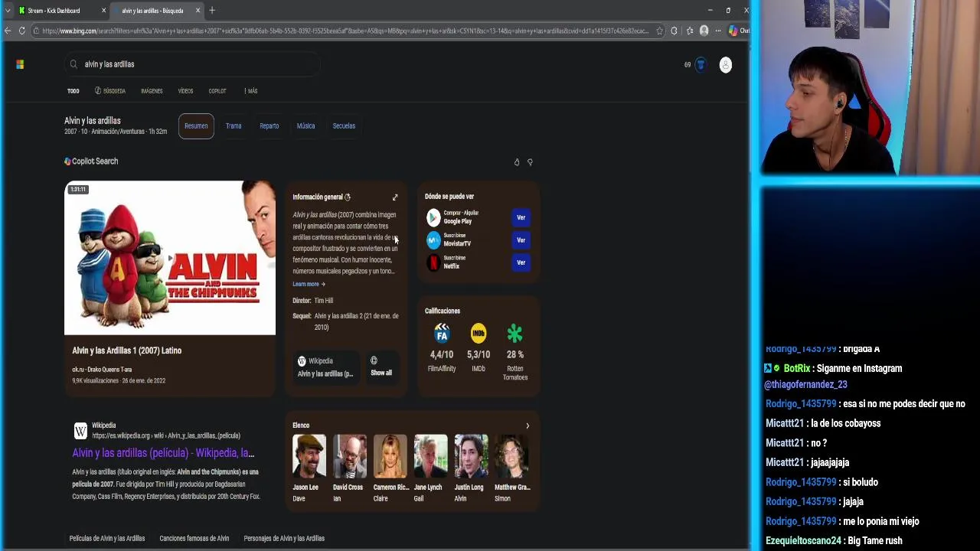This screenshot has width=980, height=551.
Task: Open the Wikipedia source chip
Action: (325, 367)
